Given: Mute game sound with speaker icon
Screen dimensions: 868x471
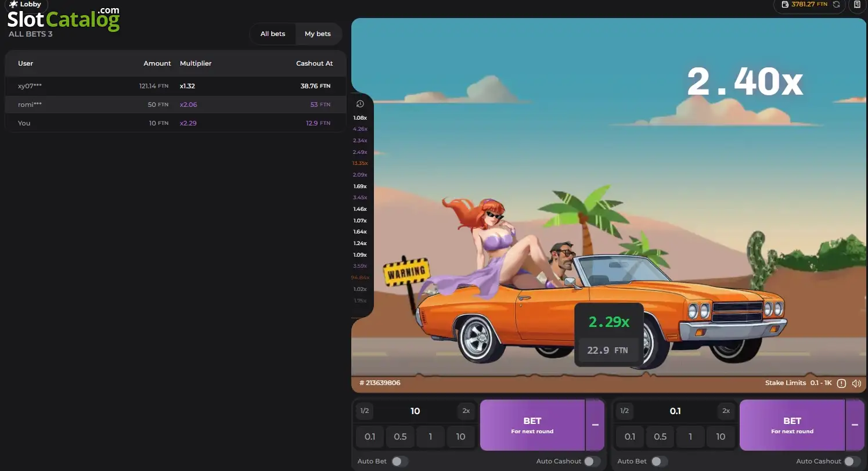Looking at the screenshot, I should tap(856, 383).
